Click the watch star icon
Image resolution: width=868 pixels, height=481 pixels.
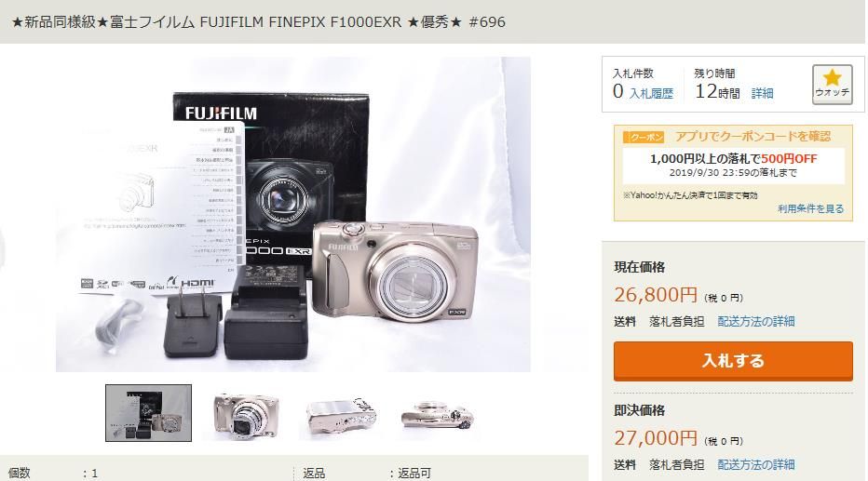click(832, 84)
